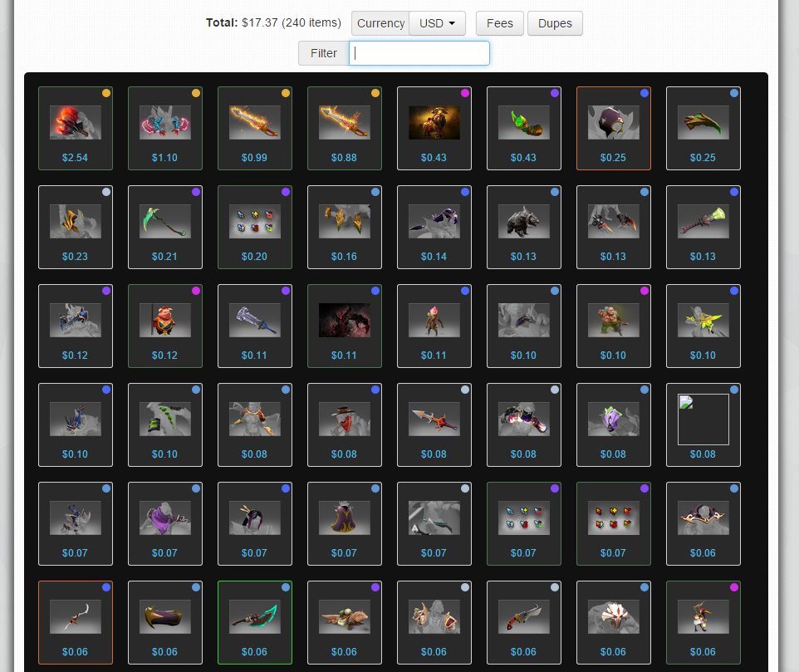
Task: Select the Pudge $0.10 magenta-dot item
Action: tap(614, 326)
